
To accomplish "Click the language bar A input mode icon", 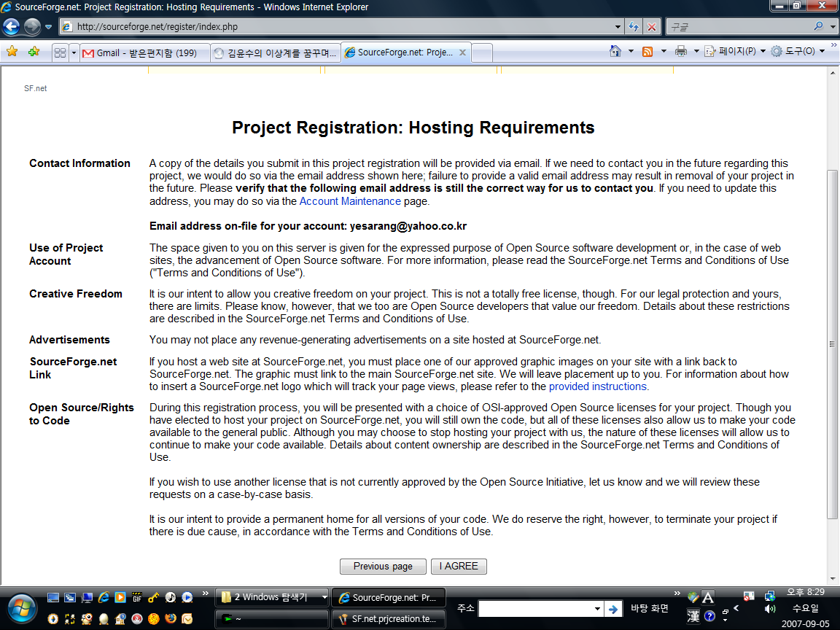I will coord(708,597).
